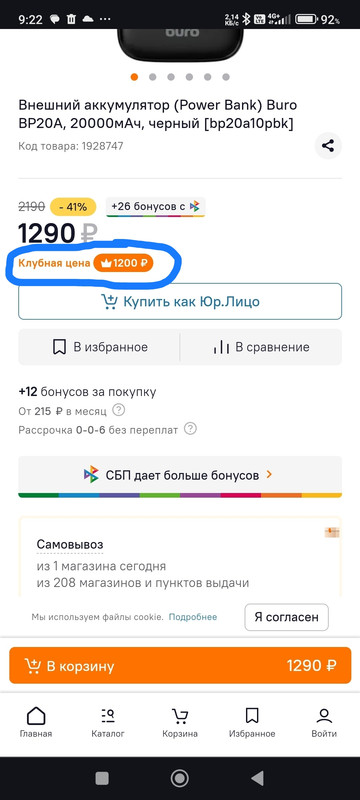This screenshot has width=360, height=800.
Task: Accept cookies with Я согласен
Action: (287, 617)
